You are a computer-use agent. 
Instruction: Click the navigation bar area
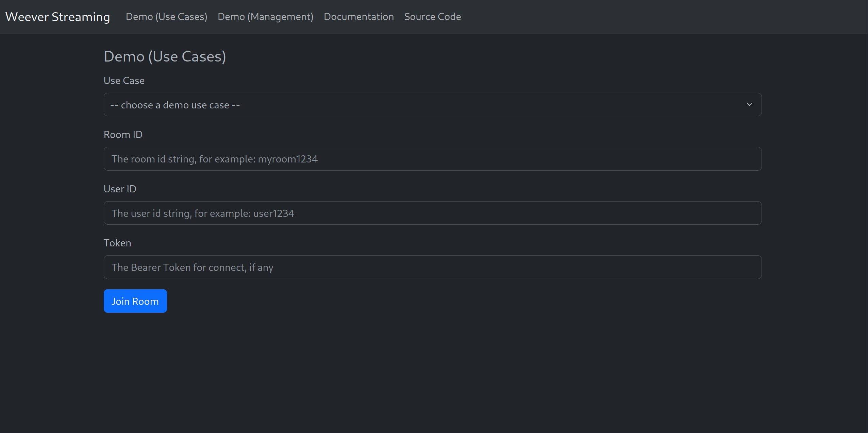point(612,16)
